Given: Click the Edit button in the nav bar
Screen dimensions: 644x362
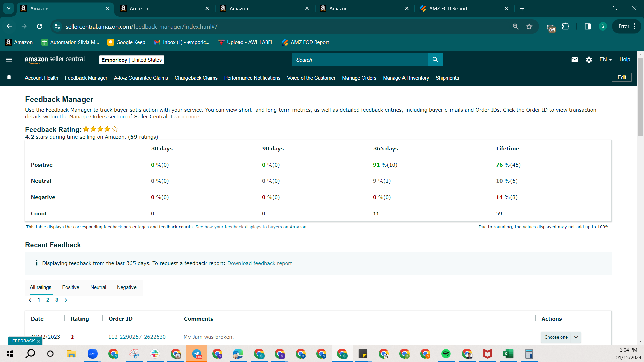Looking at the screenshot, I should (622, 77).
